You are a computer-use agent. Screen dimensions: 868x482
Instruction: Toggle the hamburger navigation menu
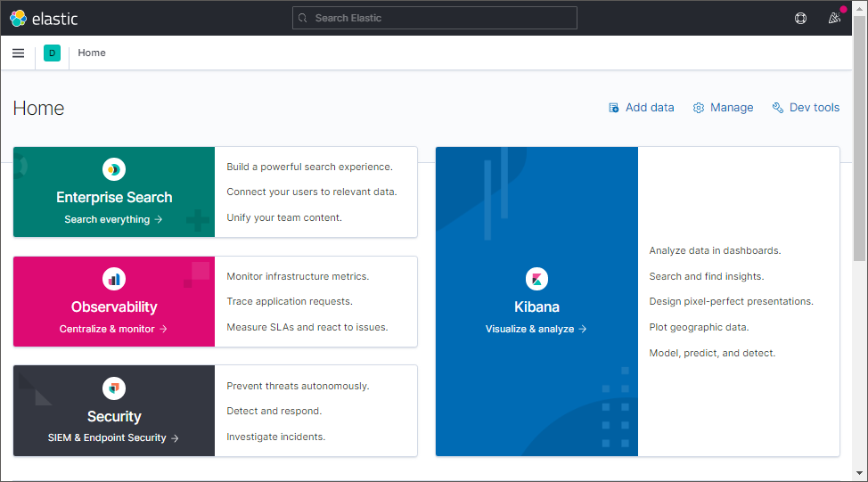(18, 53)
